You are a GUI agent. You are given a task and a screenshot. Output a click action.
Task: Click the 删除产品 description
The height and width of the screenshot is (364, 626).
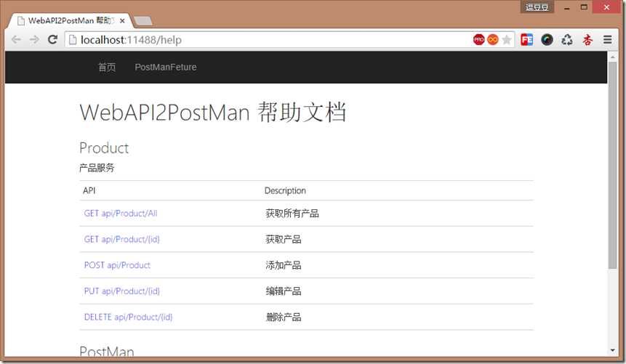tap(284, 318)
